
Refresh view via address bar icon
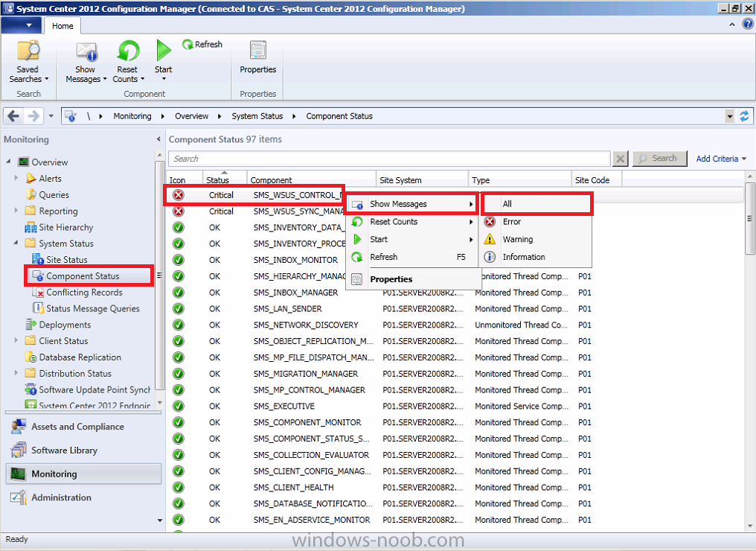click(744, 116)
